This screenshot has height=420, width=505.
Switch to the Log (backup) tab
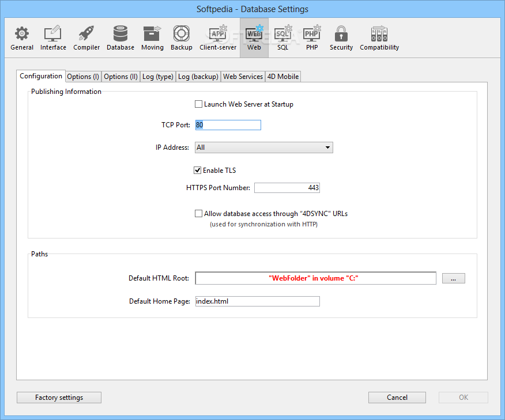point(198,77)
